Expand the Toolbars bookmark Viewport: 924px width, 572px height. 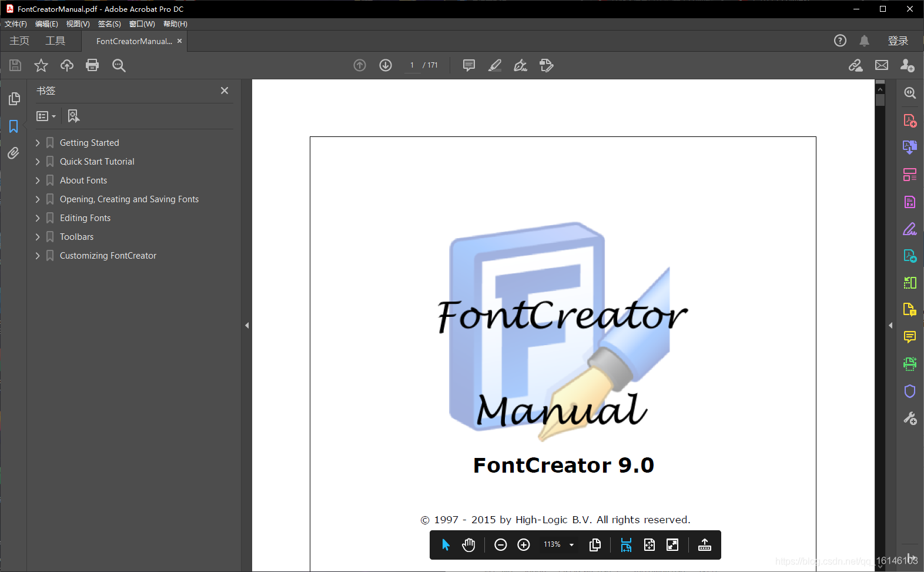point(38,237)
